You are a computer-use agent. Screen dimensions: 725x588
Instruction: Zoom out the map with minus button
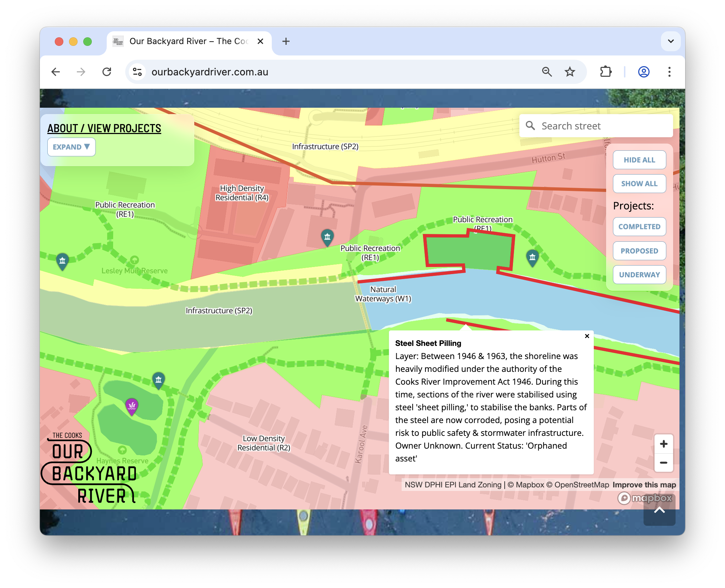pos(663,463)
